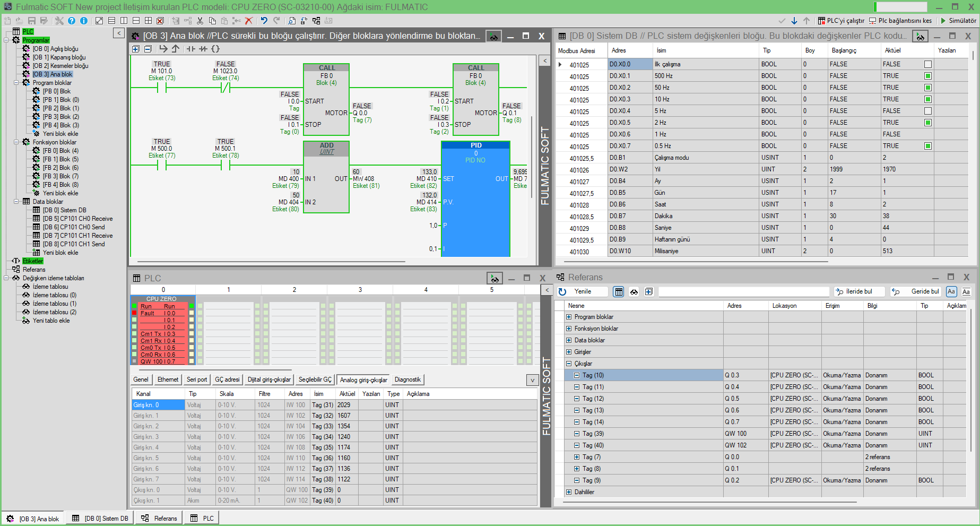Click the red X delete icon

click(248, 21)
